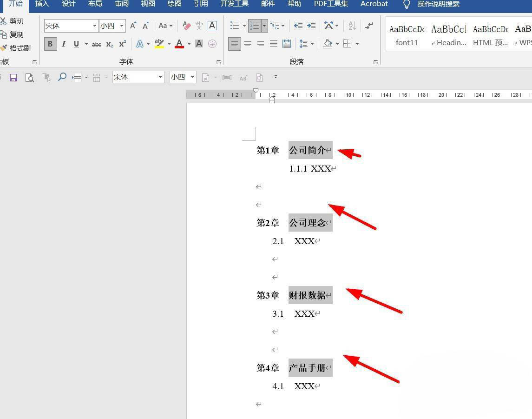The height and width of the screenshot is (419, 532).
Task: Open the ribbon font name dropdown (宋体)
Action: [x=95, y=26]
